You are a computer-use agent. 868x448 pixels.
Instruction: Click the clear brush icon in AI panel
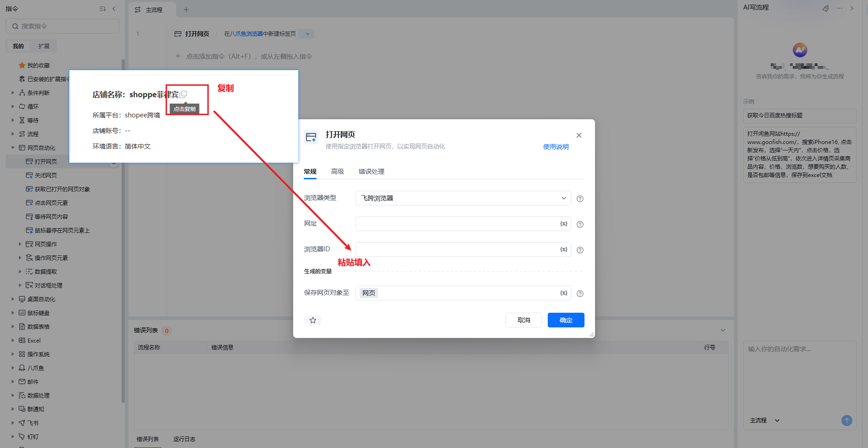click(826, 8)
